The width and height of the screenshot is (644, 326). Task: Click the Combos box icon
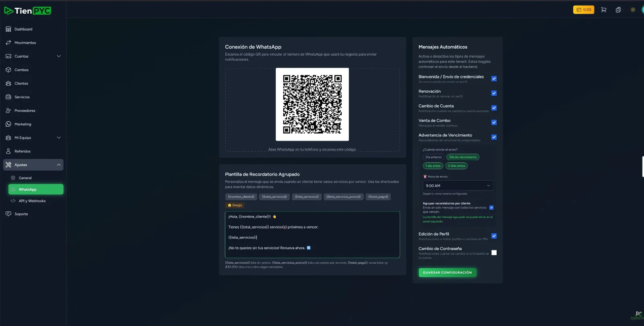point(8,70)
